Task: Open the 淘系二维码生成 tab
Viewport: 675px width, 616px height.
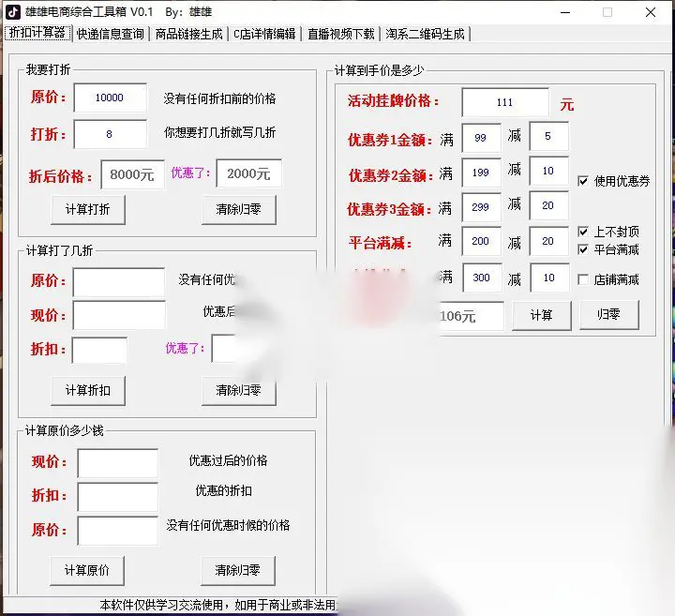Action: (x=425, y=34)
